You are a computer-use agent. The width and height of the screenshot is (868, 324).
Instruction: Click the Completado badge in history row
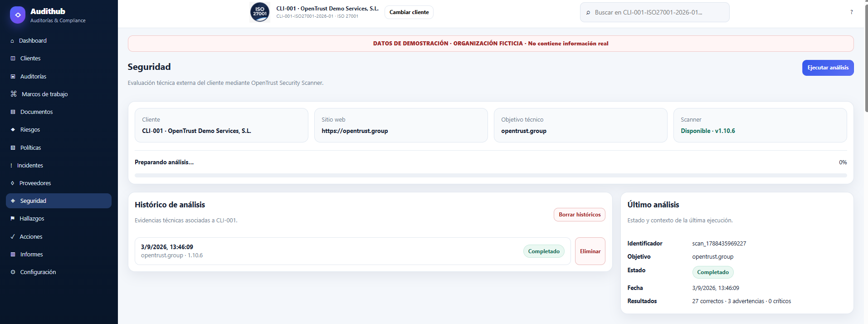[544, 251]
